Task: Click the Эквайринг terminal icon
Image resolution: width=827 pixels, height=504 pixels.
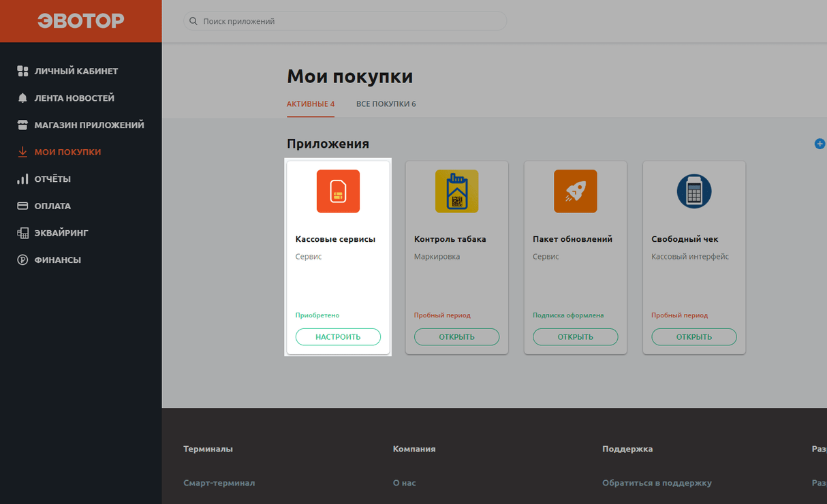Action: click(22, 233)
